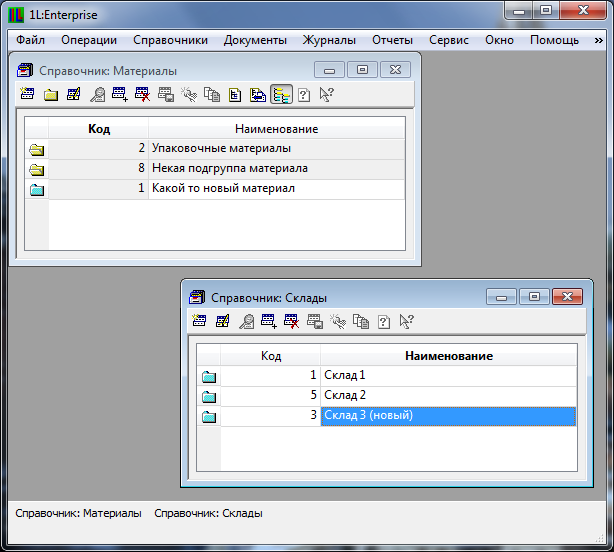Click new group folder icon in Материалы toolbar
The image size is (614, 552).
point(50,95)
